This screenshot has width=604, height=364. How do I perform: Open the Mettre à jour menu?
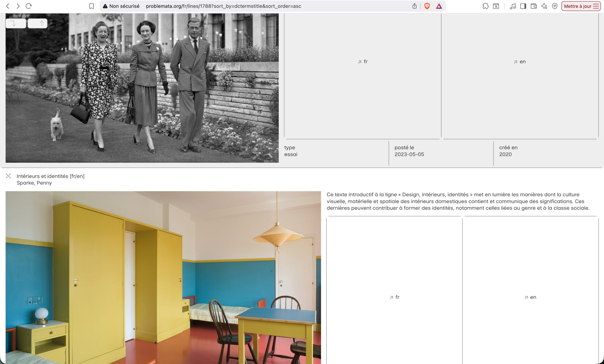click(x=581, y=6)
